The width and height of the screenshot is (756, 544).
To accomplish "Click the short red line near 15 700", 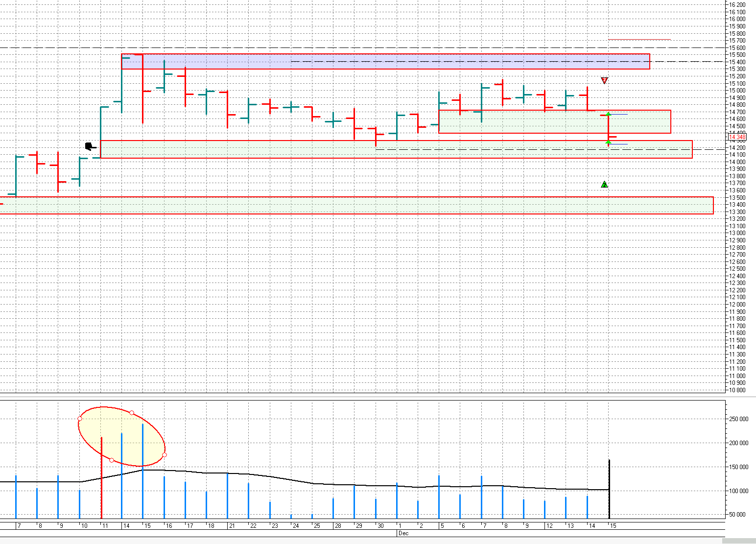I will point(639,39).
